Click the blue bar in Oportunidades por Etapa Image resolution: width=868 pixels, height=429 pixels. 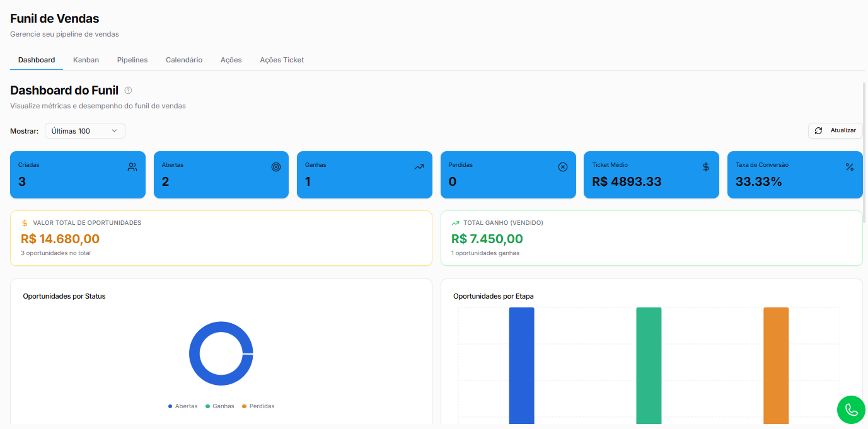[x=521, y=365]
